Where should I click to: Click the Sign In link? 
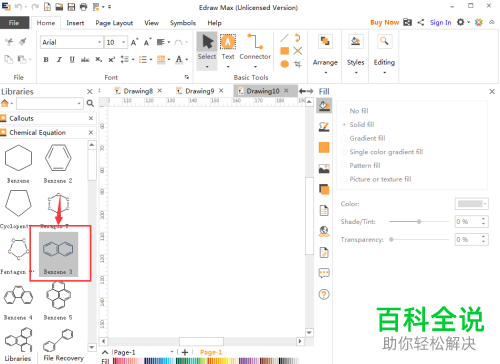(440, 22)
